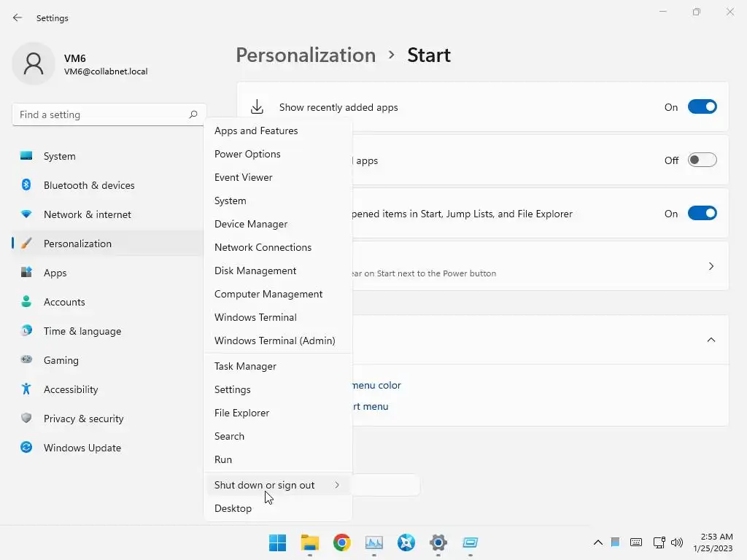Open Device Manager from the menu
Screen dimensions: 747x560
pyautogui.click(x=278, y=224)
